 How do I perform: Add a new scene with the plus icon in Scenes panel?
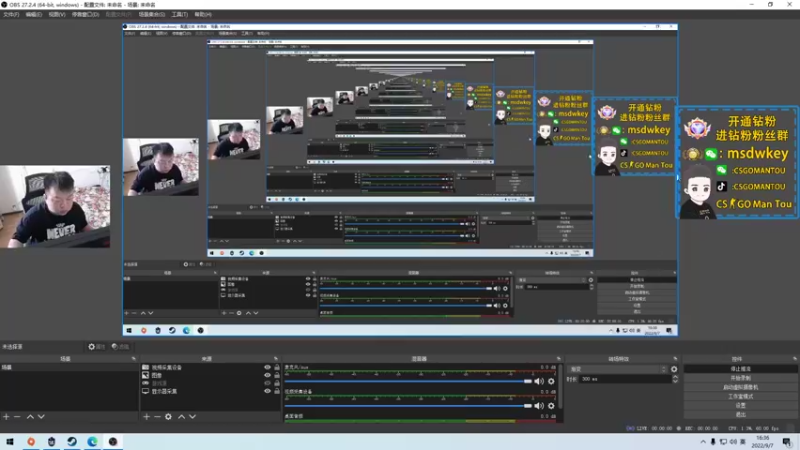pyautogui.click(x=6, y=417)
